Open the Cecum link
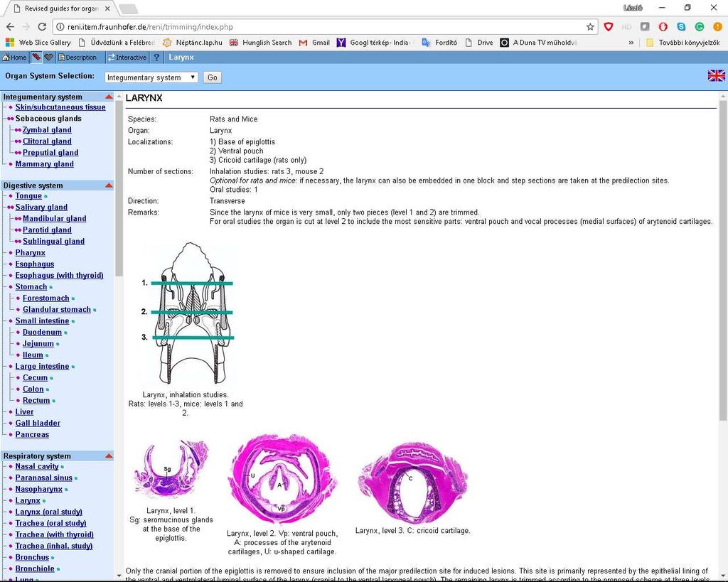 pos(36,378)
